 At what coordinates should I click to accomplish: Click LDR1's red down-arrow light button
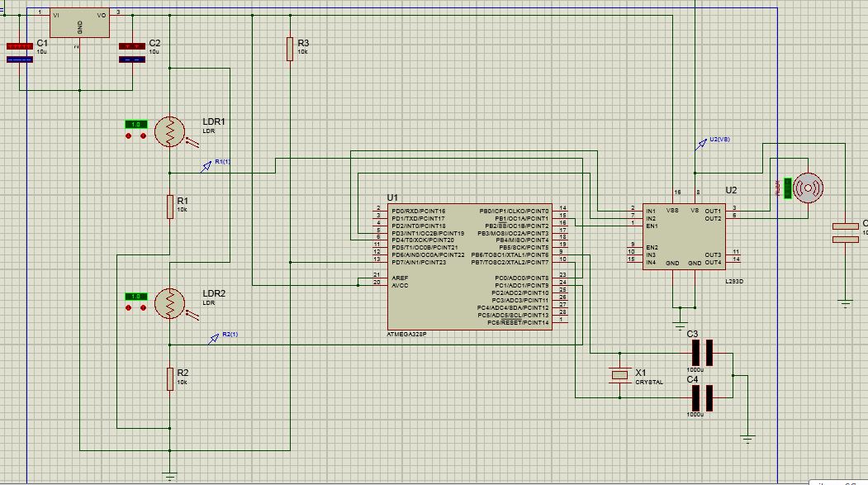[x=144, y=136]
